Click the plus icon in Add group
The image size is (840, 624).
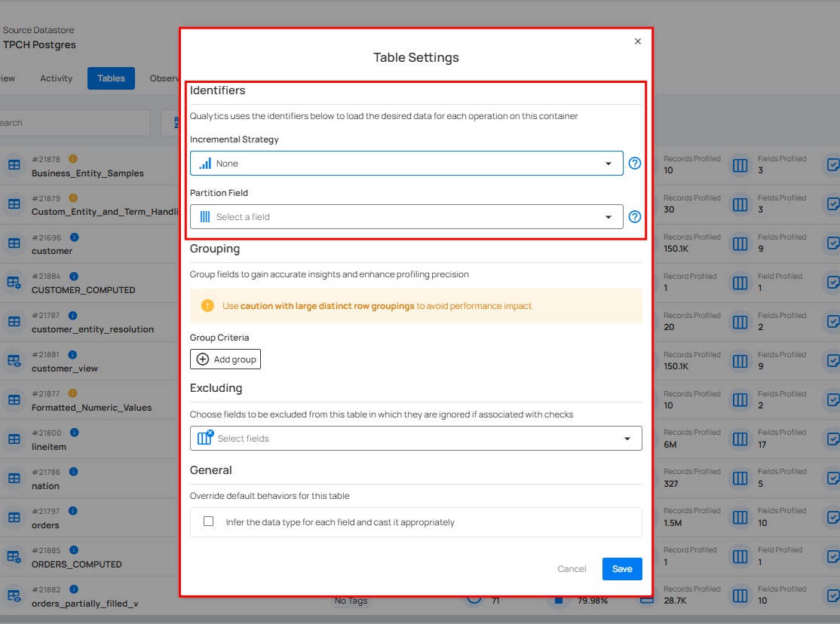203,359
